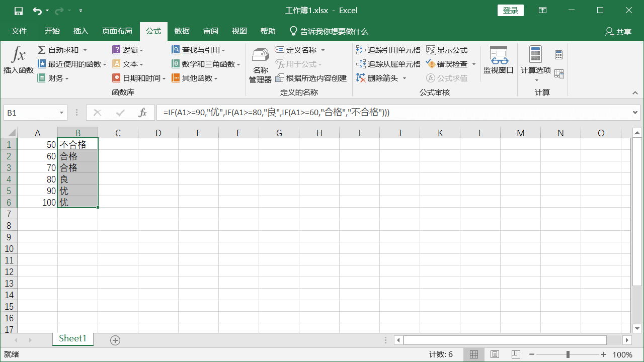Click the Share (共享) button
The image size is (644, 362).
click(x=618, y=32)
